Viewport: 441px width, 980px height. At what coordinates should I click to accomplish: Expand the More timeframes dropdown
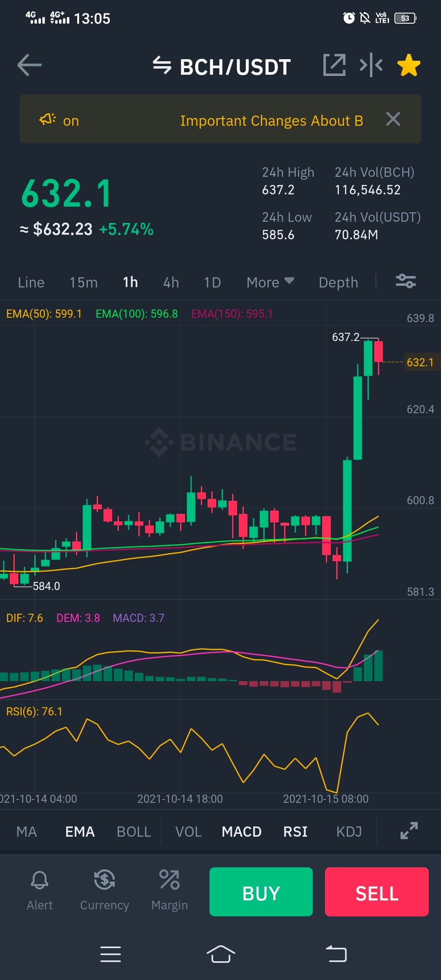pyautogui.click(x=270, y=282)
